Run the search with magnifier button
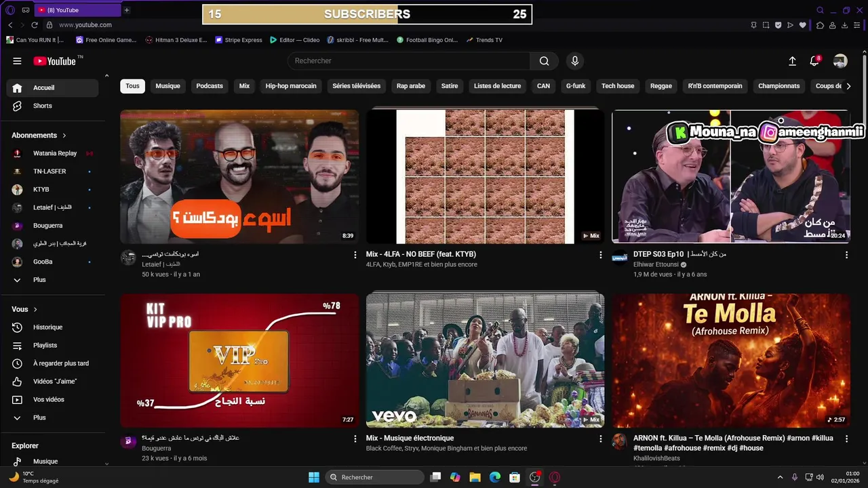 pos(544,61)
